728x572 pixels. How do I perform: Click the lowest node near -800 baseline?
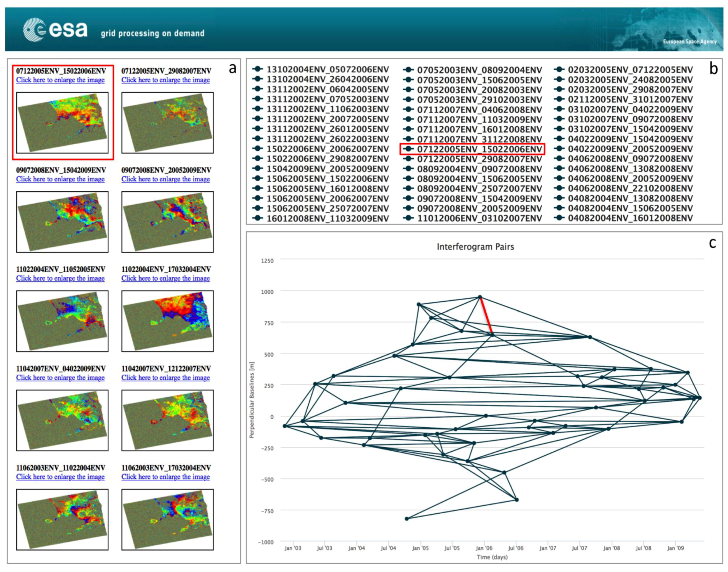pyautogui.click(x=407, y=519)
